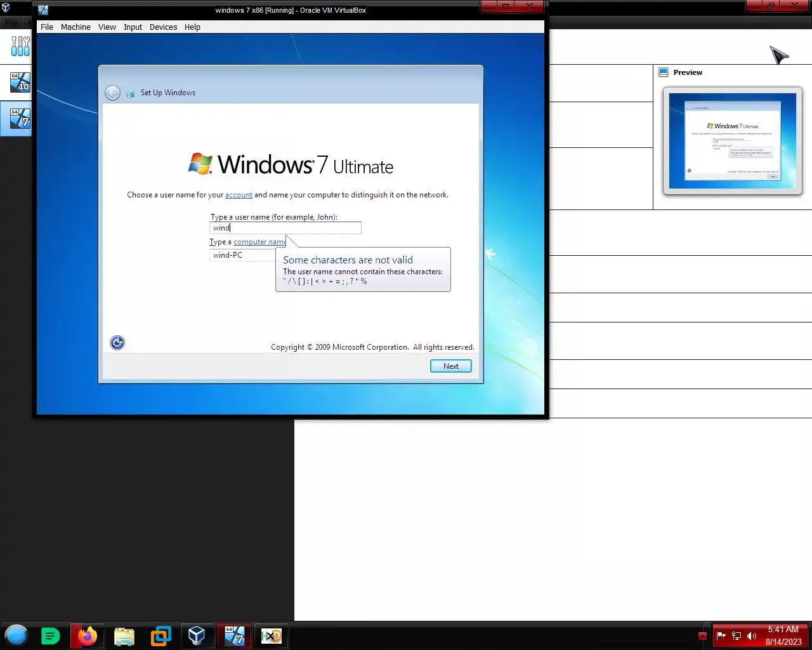Screen dimensions: 812x650
Task: Select the Windows 10 VM in VirtualBox Manager
Action: pyautogui.click(x=20, y=83)
